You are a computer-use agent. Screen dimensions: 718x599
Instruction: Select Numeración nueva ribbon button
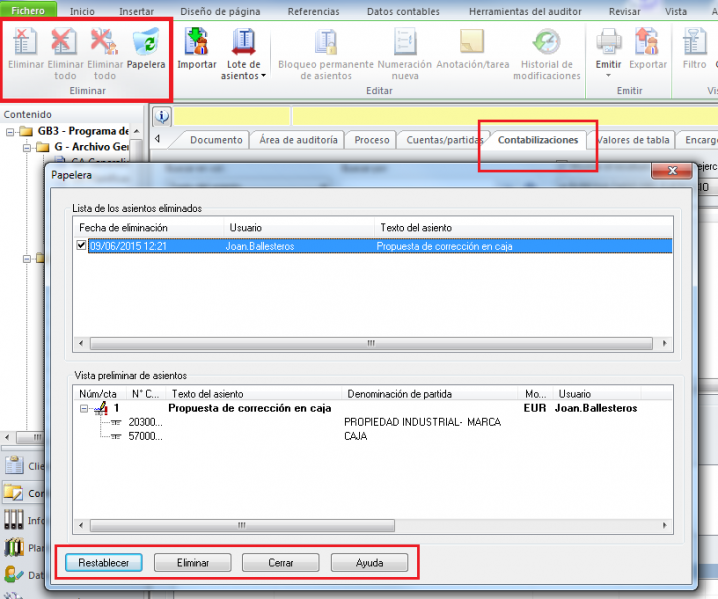[405, 53]
